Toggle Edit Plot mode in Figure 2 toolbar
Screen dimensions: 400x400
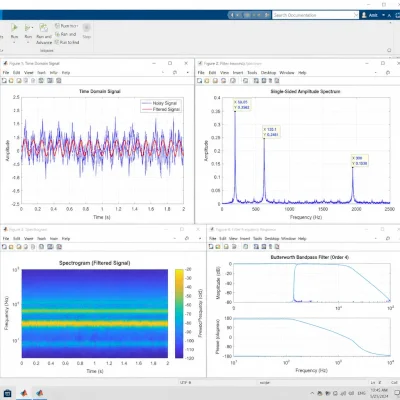pyautogui.click(x=270, y=80)
